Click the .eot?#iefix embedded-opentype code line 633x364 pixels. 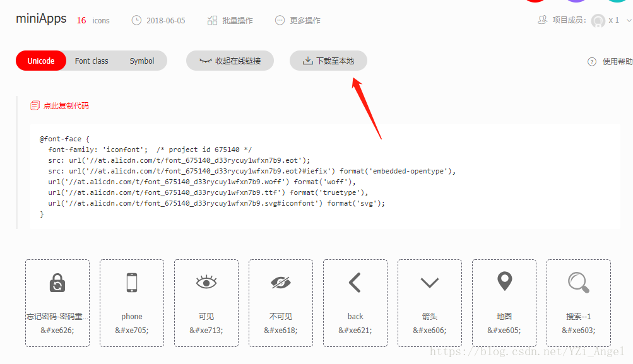point(252,171)
